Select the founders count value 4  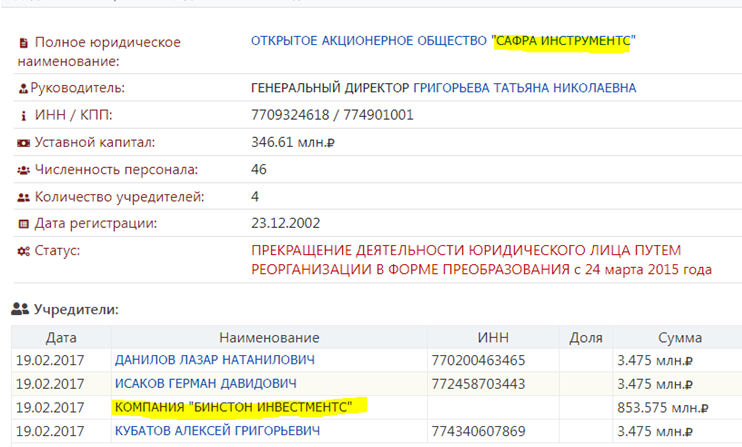pos(255,196)
